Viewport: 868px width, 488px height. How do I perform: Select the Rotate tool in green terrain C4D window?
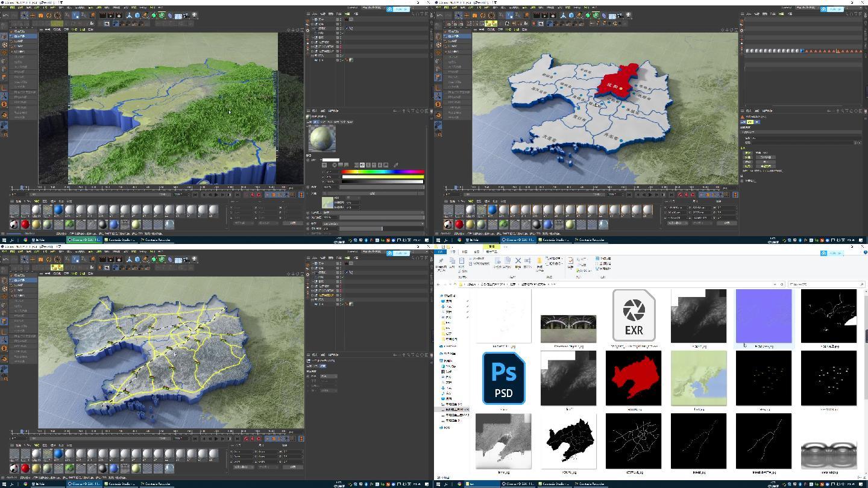coord(49,16)
